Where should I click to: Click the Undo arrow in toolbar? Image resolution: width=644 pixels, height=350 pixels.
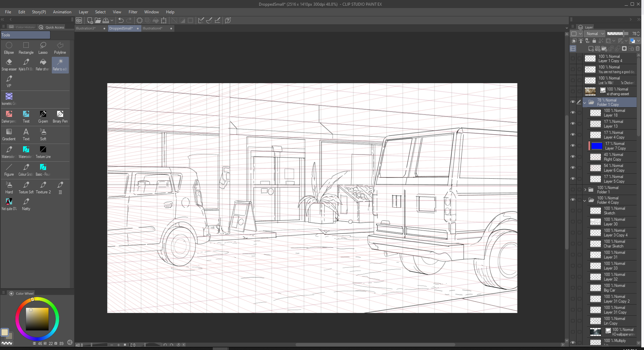[121, 20]
